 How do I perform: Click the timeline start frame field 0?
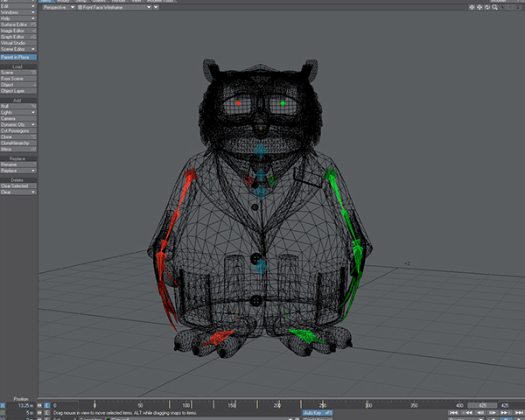tap(65, 405)
